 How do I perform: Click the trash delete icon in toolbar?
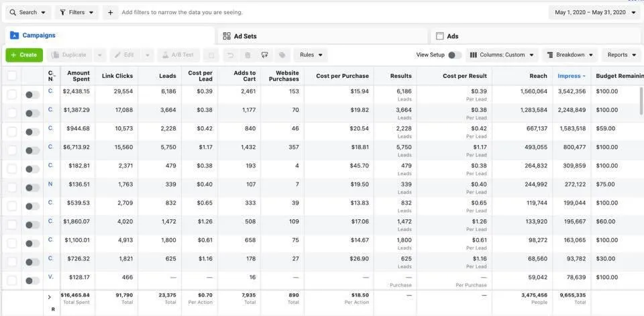click(x=248, y=55)
